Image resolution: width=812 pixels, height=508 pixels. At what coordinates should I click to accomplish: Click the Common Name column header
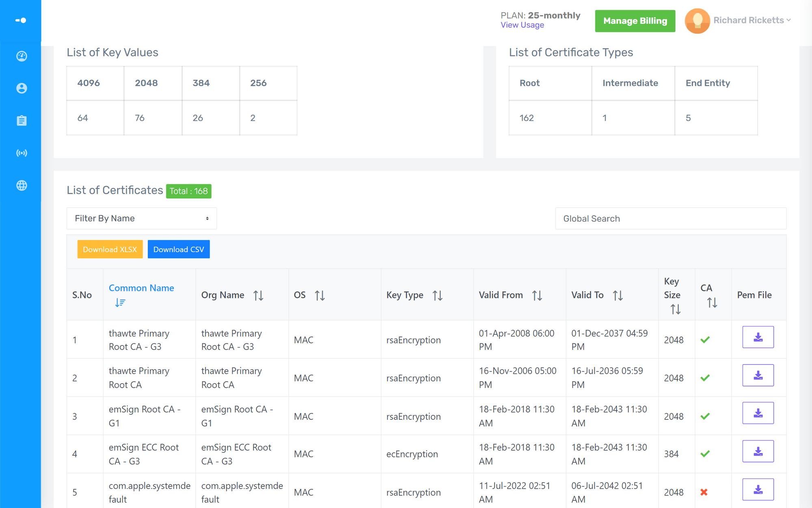click(141, 288)
